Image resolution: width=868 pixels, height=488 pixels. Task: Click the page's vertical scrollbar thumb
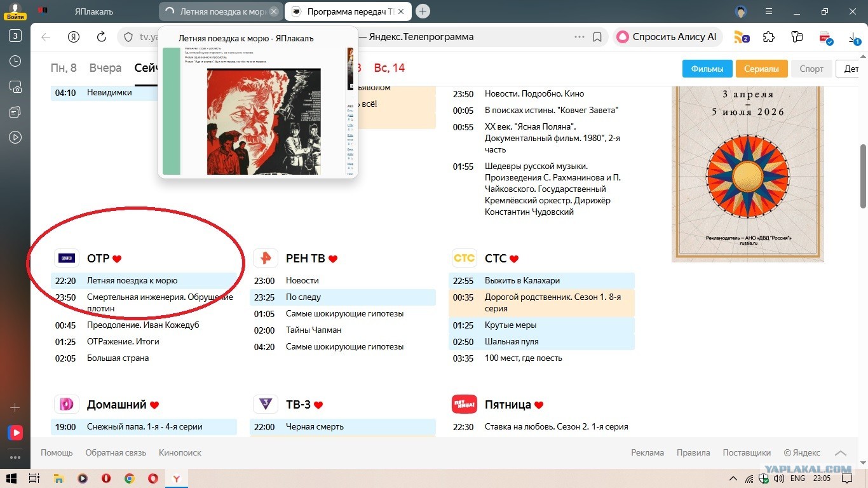click(x=863, y=176)
